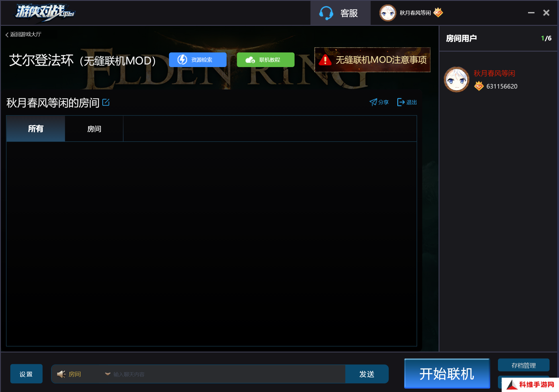Switch to the 房间 chat tab

tap(94, 129)
